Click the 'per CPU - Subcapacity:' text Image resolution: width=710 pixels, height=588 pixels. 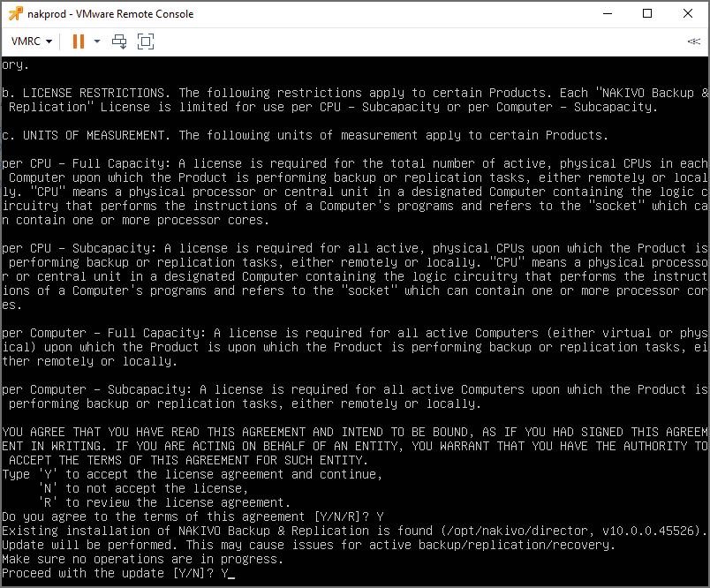pos(79,248)
